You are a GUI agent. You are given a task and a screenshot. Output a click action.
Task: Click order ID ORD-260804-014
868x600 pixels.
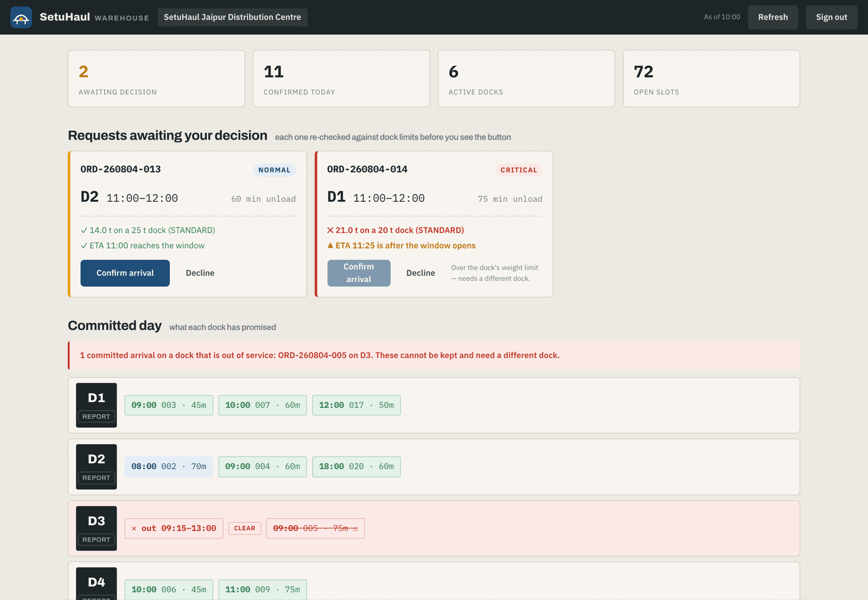(367, 169)
